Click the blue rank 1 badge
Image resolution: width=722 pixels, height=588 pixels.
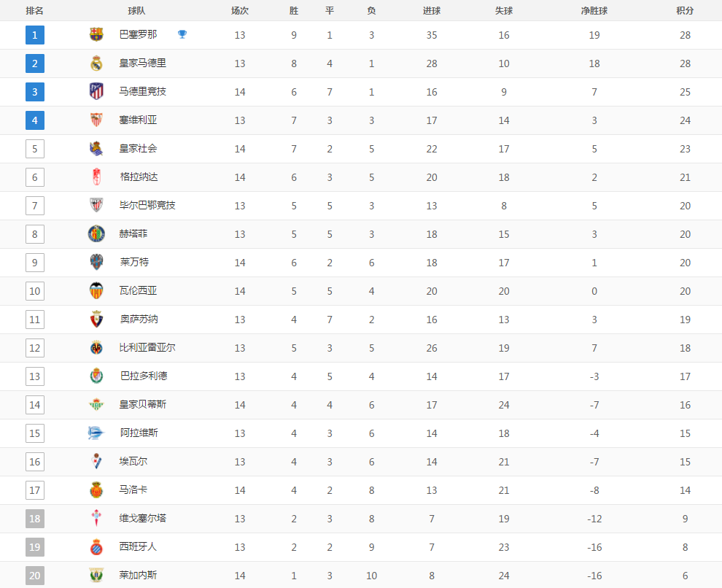(35, 35)
